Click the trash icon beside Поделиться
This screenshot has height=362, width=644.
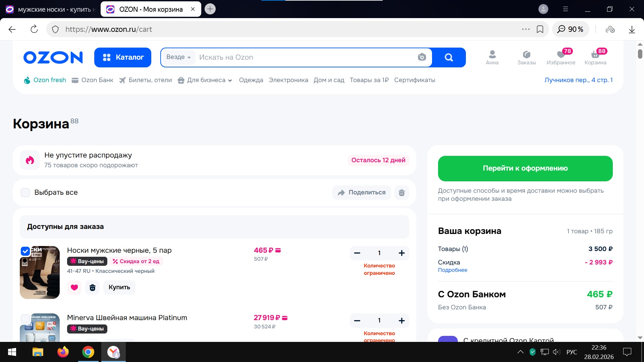[x=401, y=192]
